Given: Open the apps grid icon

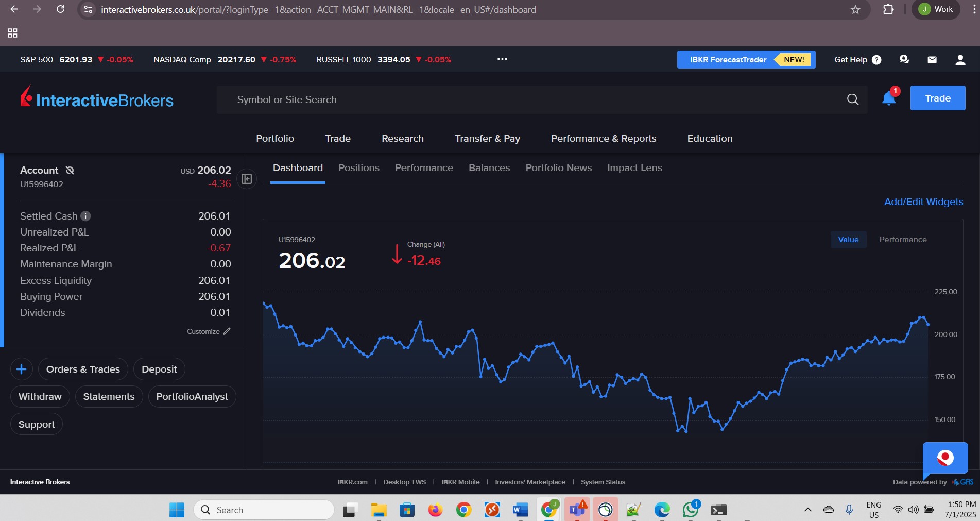Looking at the screenshot, I should (x=13, y=33).
